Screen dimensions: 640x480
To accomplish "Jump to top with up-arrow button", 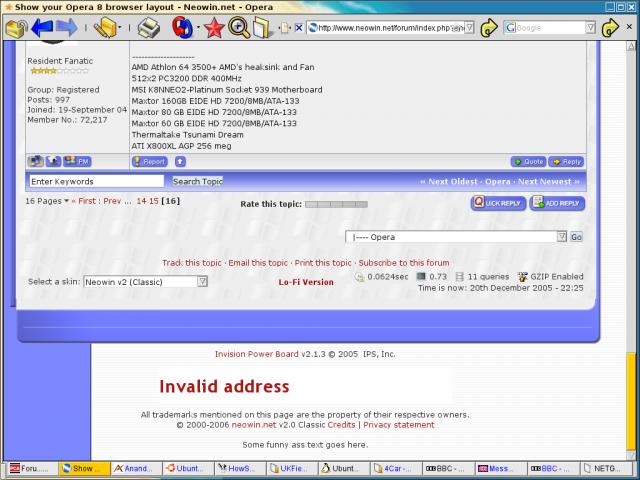I will [x=180, y=162].
